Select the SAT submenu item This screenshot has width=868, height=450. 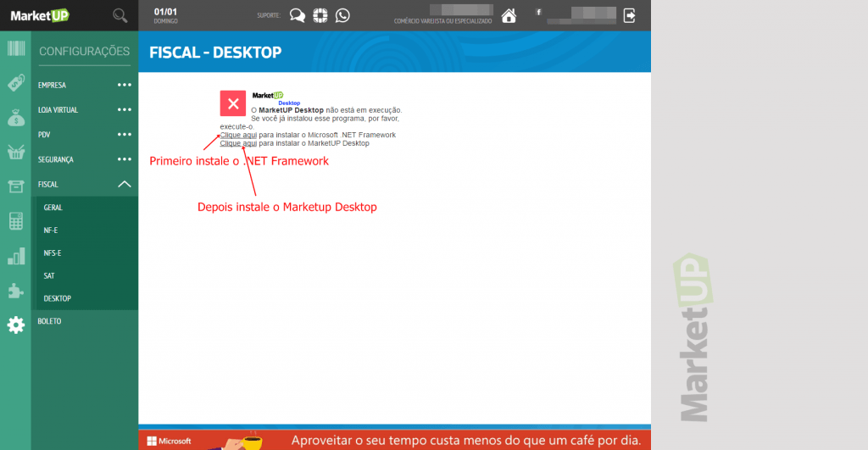click(x=50, y=275)
